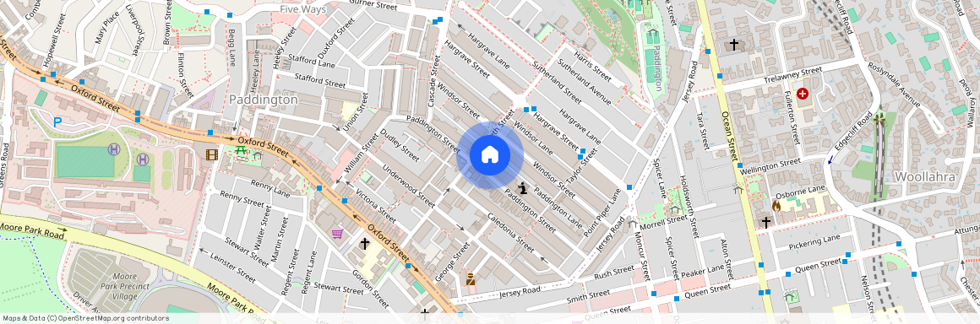The height and width of the screenshot is (324, 980).
Task: Click the helipad icon above the small green court
Action: pyautogui.click(x=143, y=159)
